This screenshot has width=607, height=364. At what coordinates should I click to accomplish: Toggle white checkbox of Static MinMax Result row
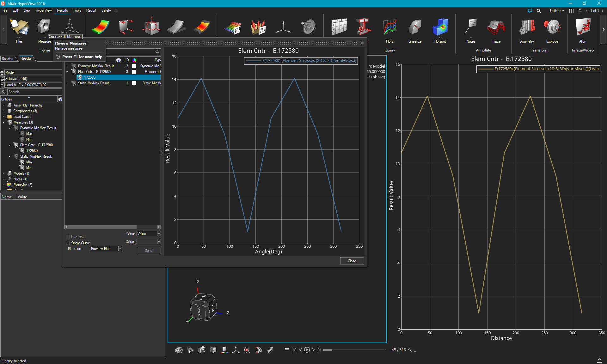click(134, 83)
